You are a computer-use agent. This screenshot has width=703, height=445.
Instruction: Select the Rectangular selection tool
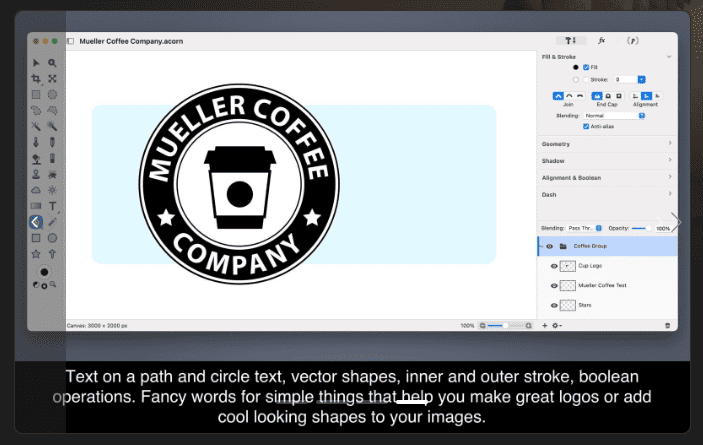[36, 95]
